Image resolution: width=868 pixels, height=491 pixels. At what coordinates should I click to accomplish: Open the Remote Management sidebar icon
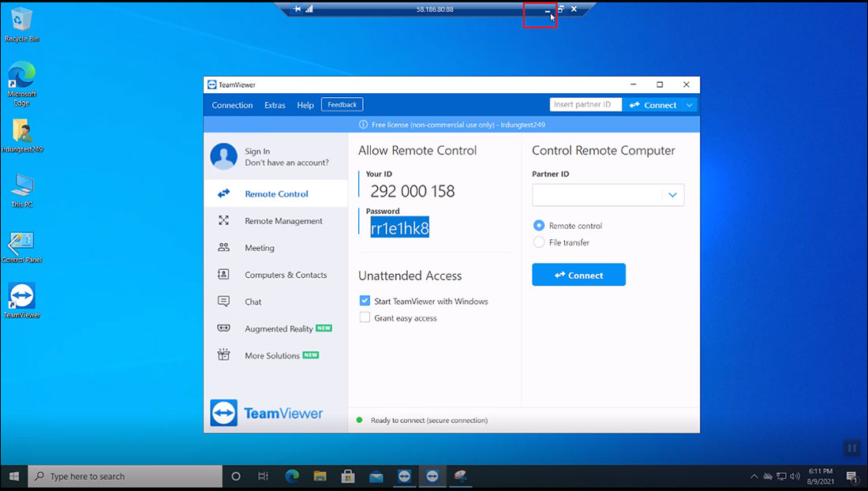(223, 220)
